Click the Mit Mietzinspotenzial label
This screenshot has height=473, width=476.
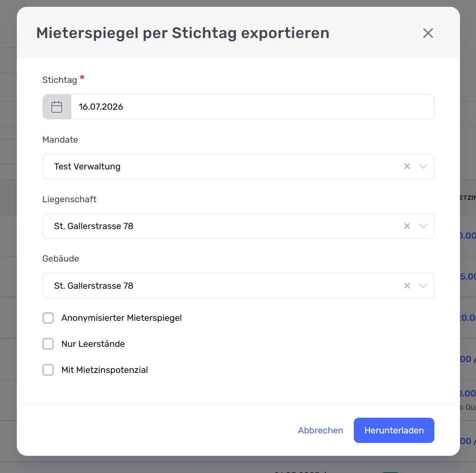[105, 370]
